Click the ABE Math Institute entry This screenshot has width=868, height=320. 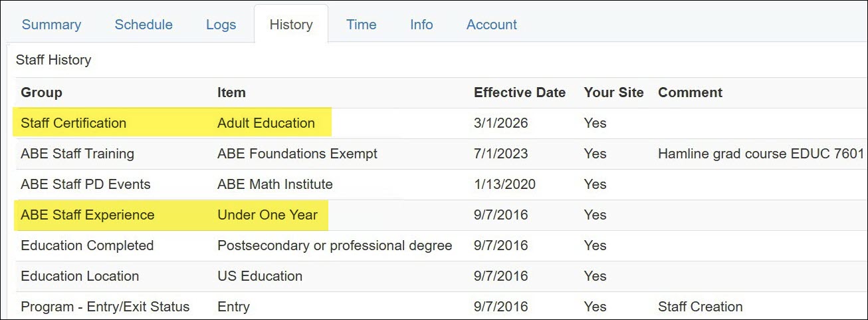point(275,184)
